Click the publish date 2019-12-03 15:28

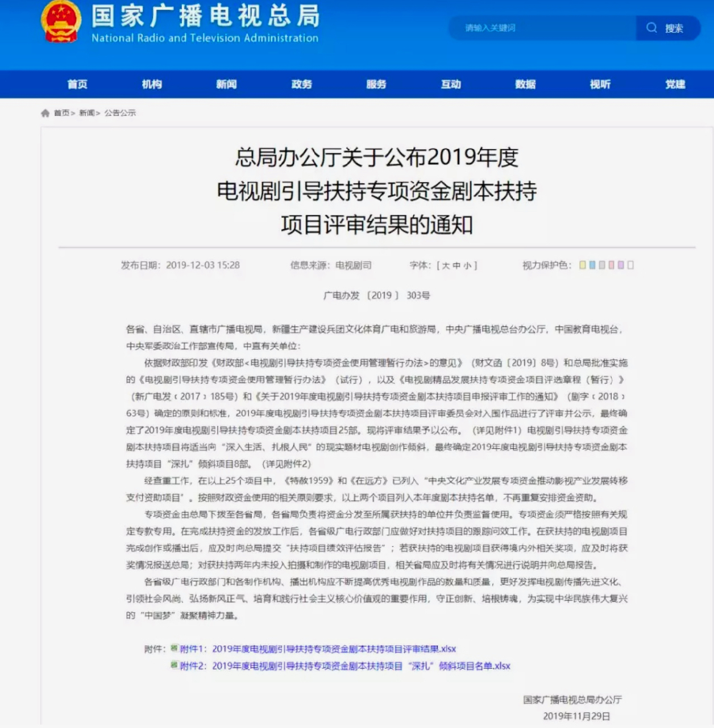tap(203, 265)
